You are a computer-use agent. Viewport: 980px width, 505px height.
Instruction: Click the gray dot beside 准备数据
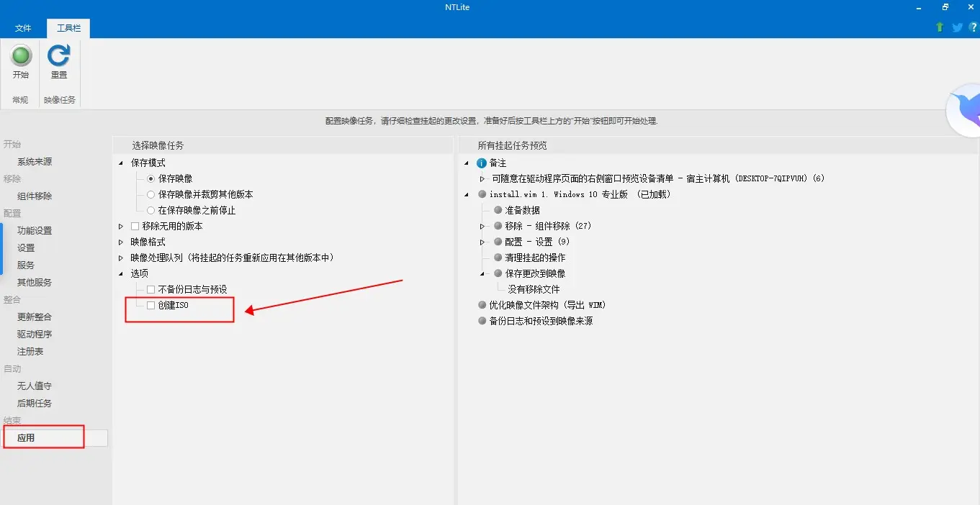click(498, 210)
